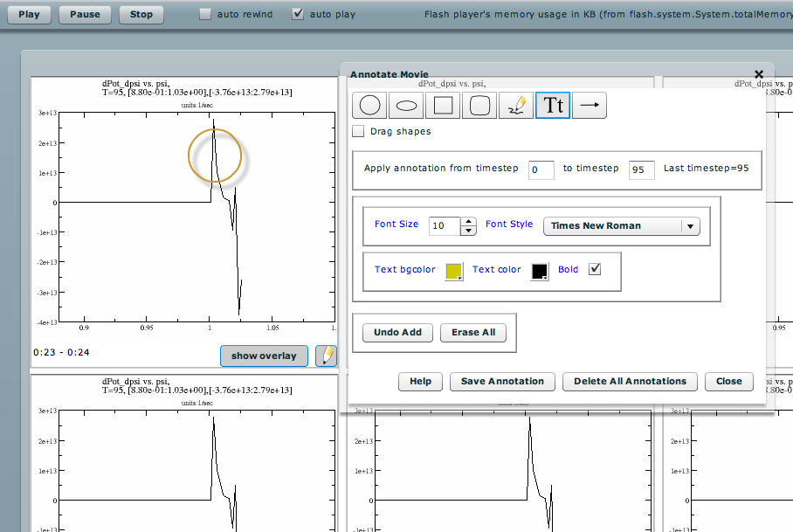
Task: Click the show overlay button
Action: (x=264, y=356)
